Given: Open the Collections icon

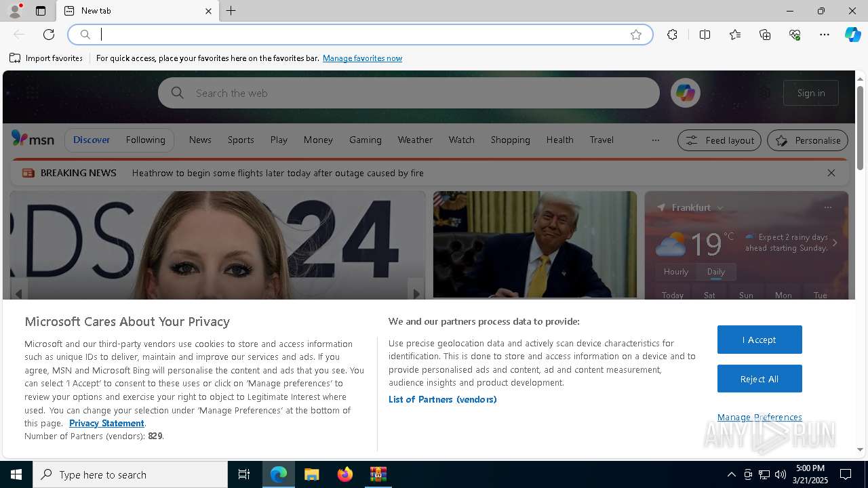Looking at the screenshot, I should tap(765, 35).
